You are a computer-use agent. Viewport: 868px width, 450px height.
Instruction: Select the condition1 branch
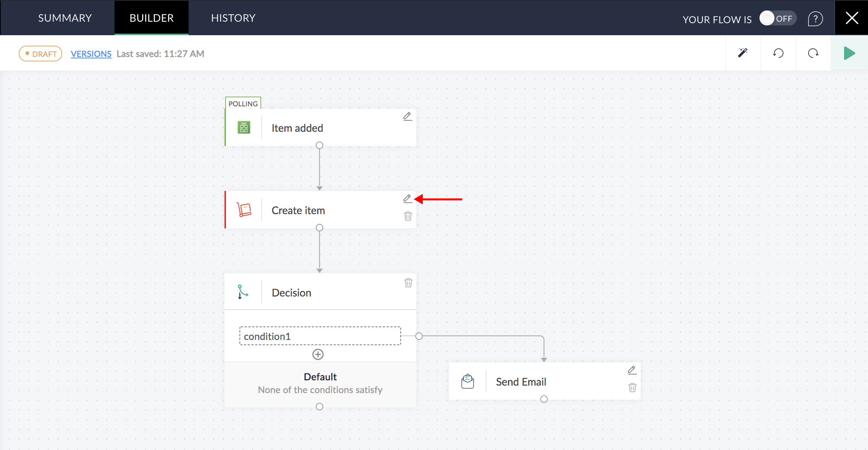(x=320, y=336)
